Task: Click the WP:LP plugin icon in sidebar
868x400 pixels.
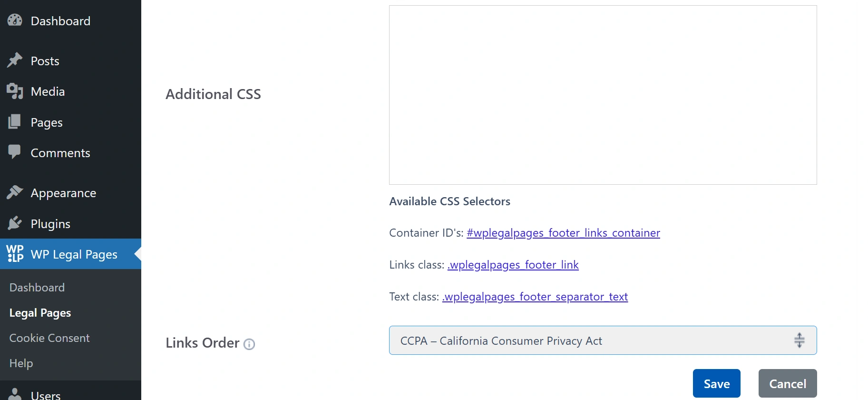Action: tap(15, 254)
